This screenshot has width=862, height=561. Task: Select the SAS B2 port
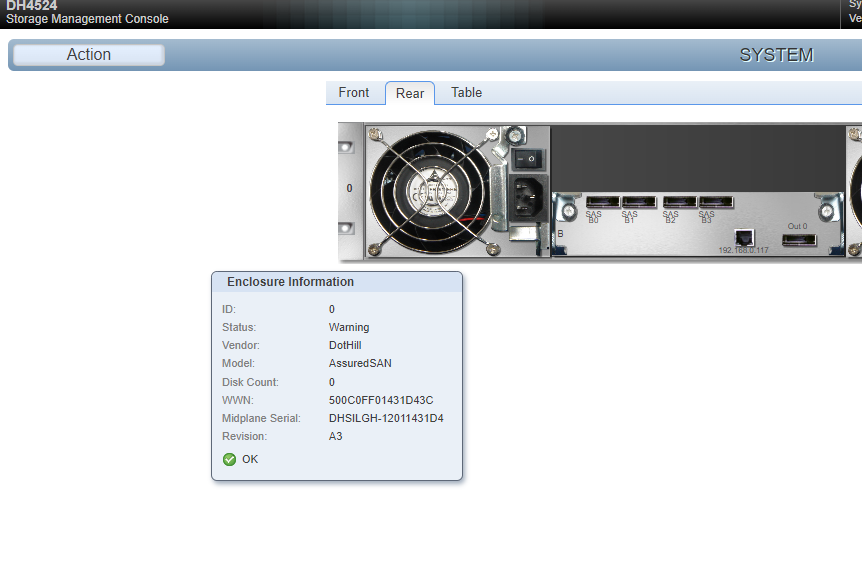tap(679, 201)
